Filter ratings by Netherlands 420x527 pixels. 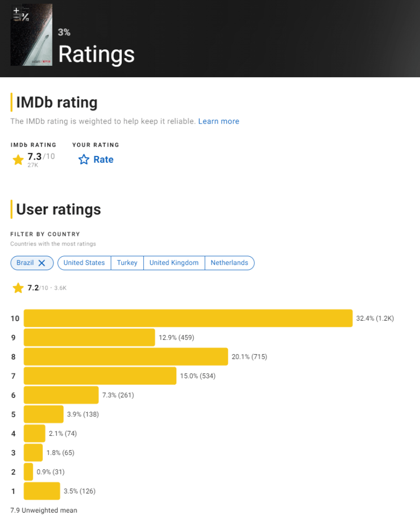[230, 263]
